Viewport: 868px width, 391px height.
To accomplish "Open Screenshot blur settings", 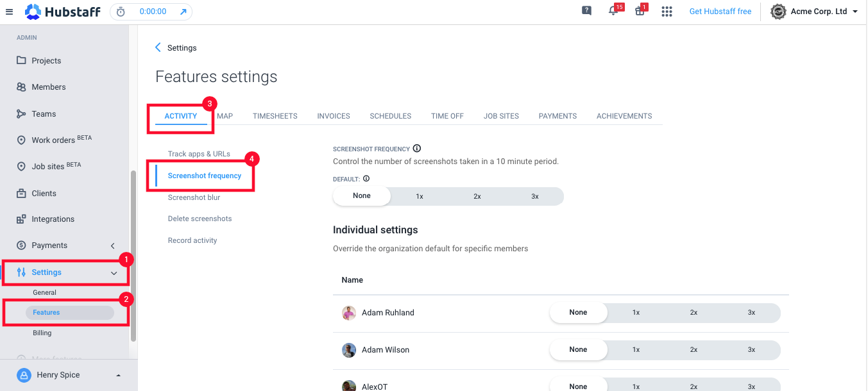I will 194,197.
